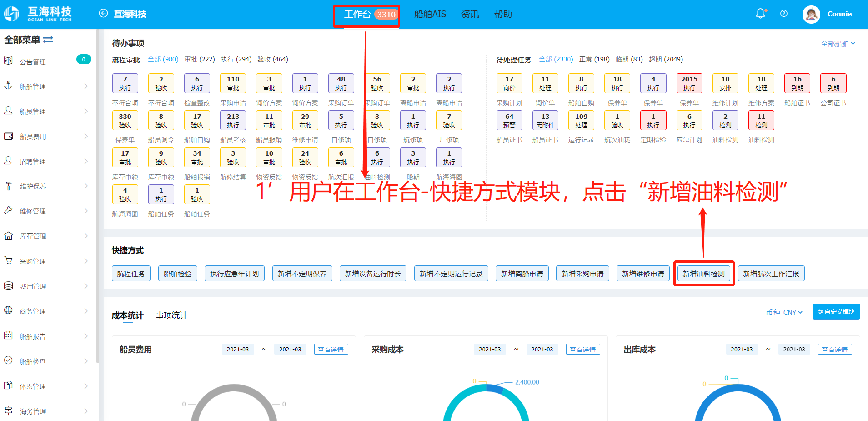868x421 pixels.
Task: Click the 船员管理 person icon
Action: point(8,111)
